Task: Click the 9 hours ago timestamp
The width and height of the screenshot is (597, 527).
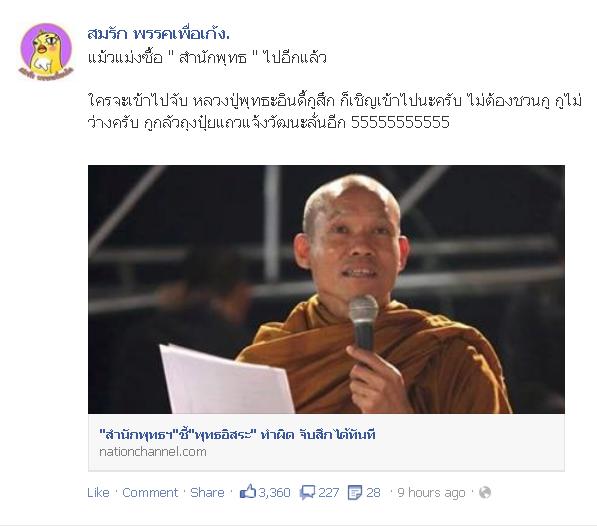Action: point(431,492)
